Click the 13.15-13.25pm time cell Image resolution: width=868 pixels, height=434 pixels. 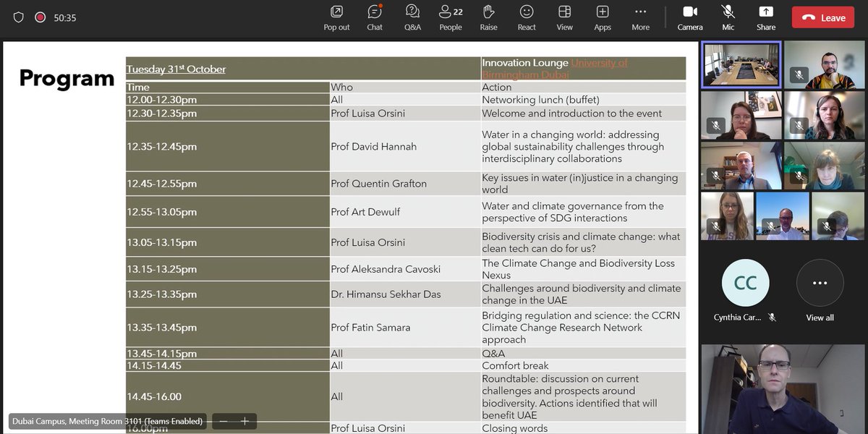point(228,269)
